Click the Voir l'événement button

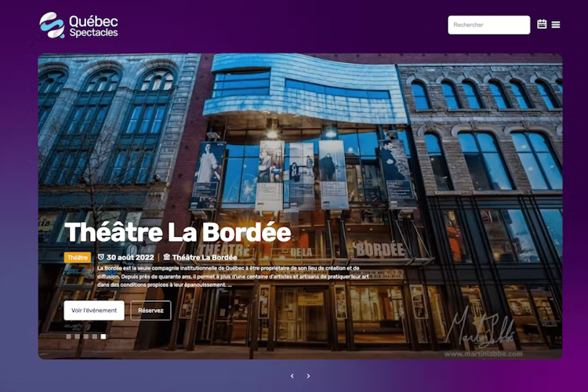click(94, 310)
